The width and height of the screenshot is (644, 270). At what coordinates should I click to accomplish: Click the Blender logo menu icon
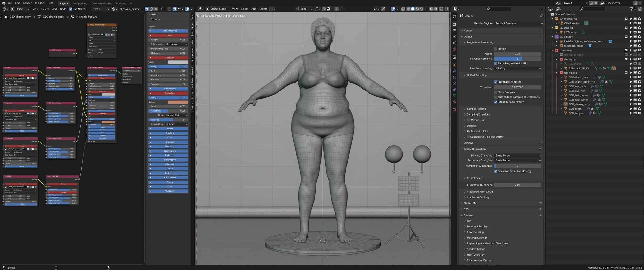[4, 3]
